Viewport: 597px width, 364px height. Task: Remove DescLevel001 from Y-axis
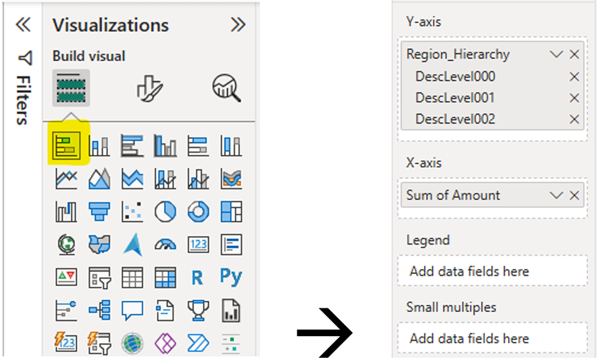tap(574, 98)
